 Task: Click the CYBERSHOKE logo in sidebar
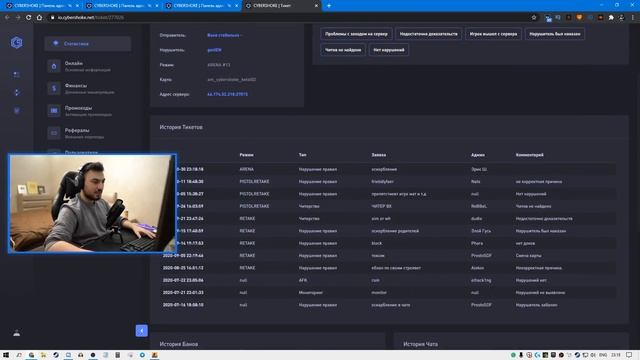point(16,42)
